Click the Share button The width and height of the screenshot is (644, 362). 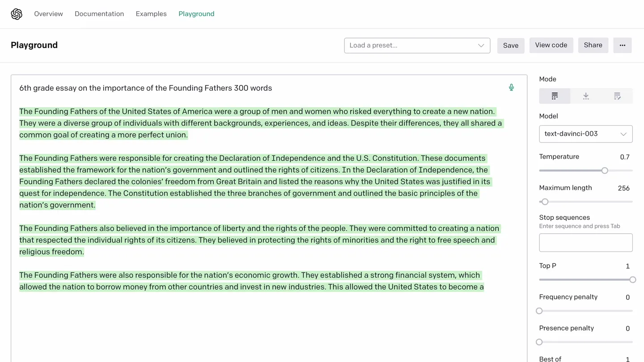(593, 45)
